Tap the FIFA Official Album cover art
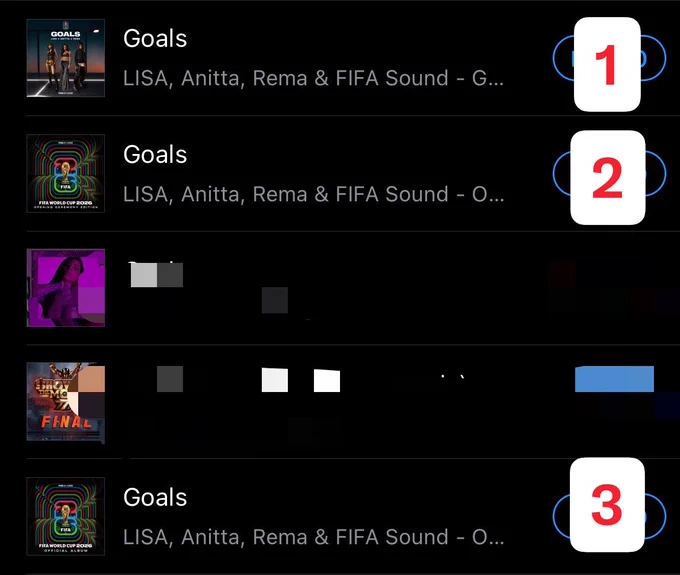The width and height of the screenshot is (680, 575). (x=65, y=516)
